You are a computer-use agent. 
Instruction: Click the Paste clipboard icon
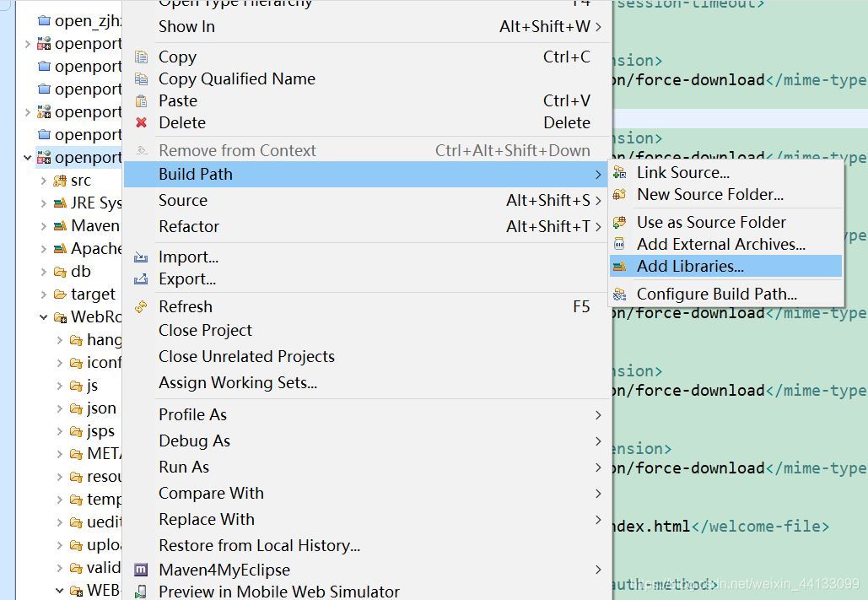(x=141, y=100)
